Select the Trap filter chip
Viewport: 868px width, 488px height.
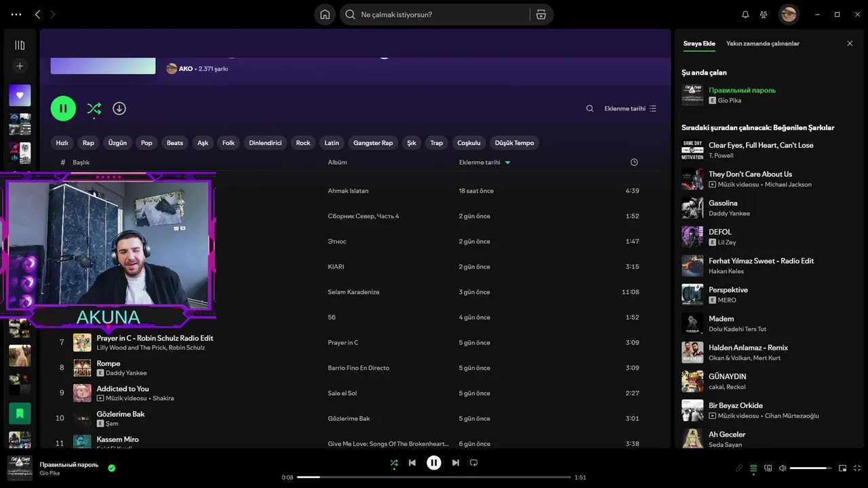pyautogui.click(x=437, y=143)
